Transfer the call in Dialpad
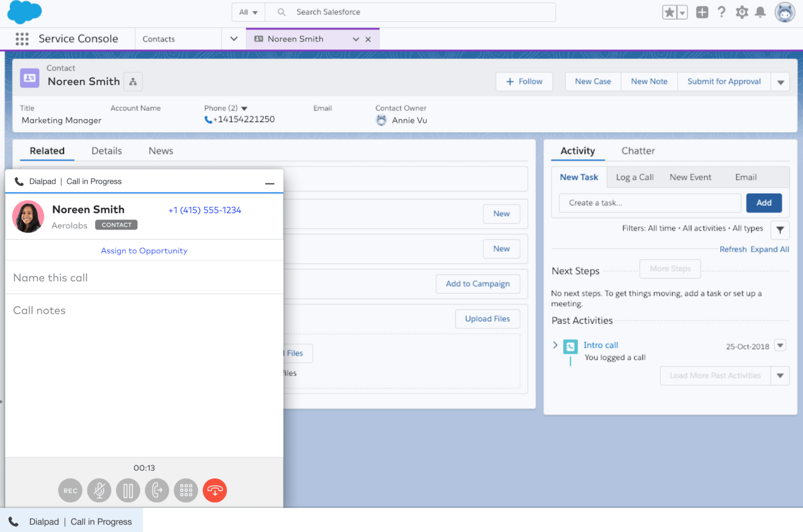Screen dimensions: 803x532 157,490
